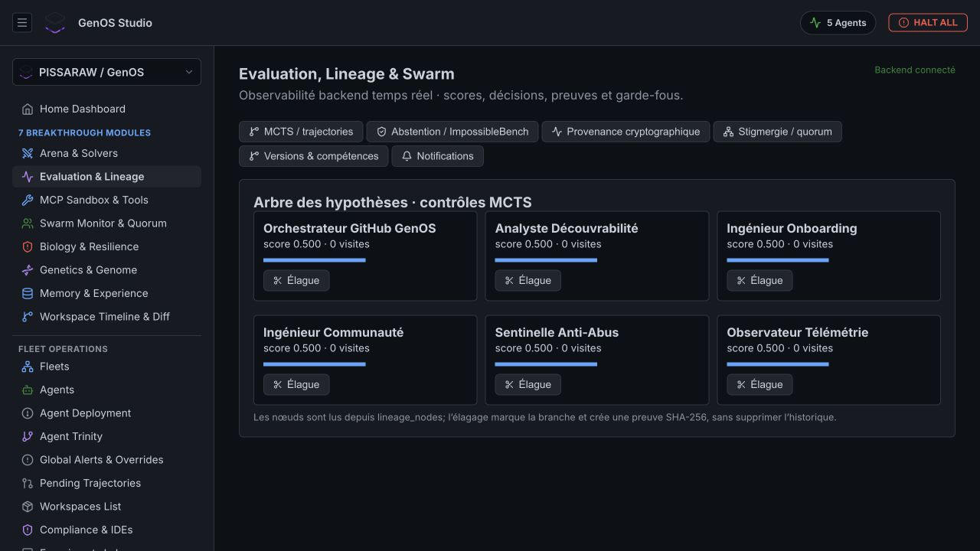This screenshot has height=551, width=980.
Task: Click the Home Dashboard house icon
Action: (x=28, y=109)
